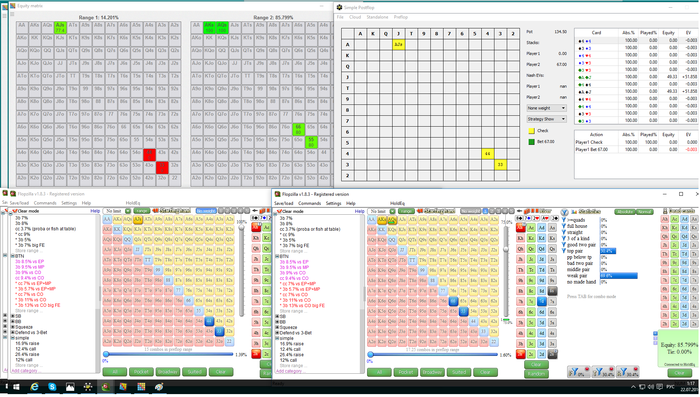Click the volume icon in the system tray
Image resolution: width=700 pixels, height=397 pixels.
(651, 387)
